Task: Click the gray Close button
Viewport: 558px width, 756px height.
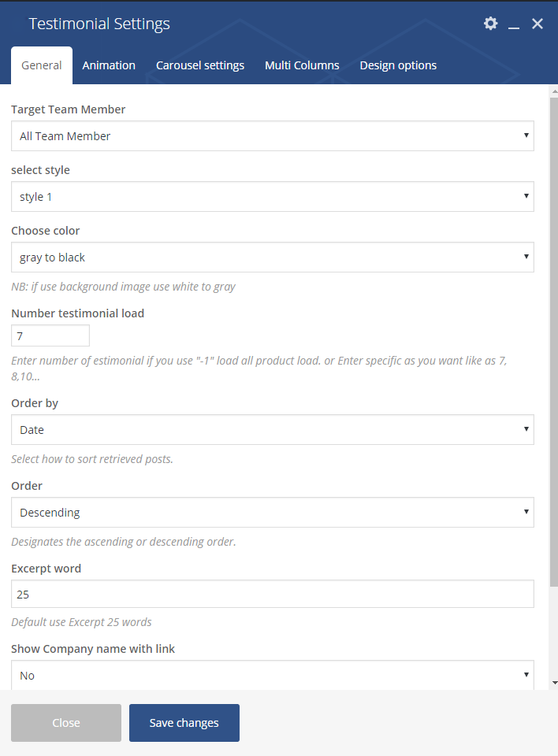Action: pos(66,723)
